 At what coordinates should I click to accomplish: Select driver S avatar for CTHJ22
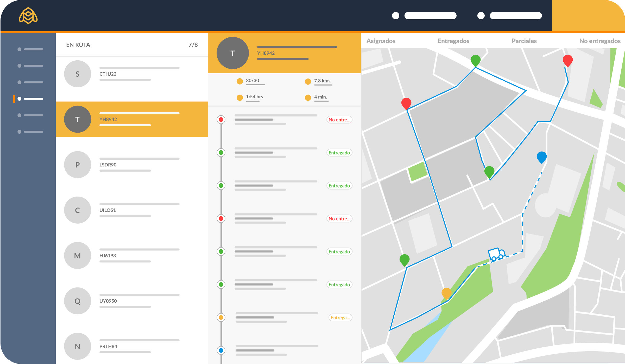[x=78, y=74]
